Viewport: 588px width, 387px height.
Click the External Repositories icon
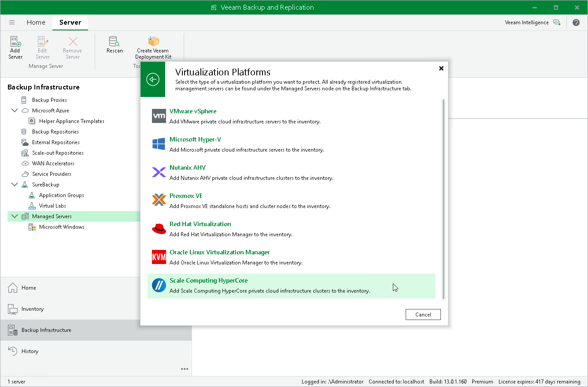click(x=25, y=142)
